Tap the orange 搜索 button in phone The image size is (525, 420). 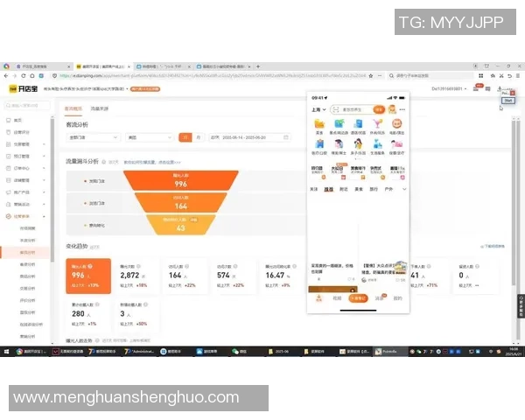click(379, 109)
